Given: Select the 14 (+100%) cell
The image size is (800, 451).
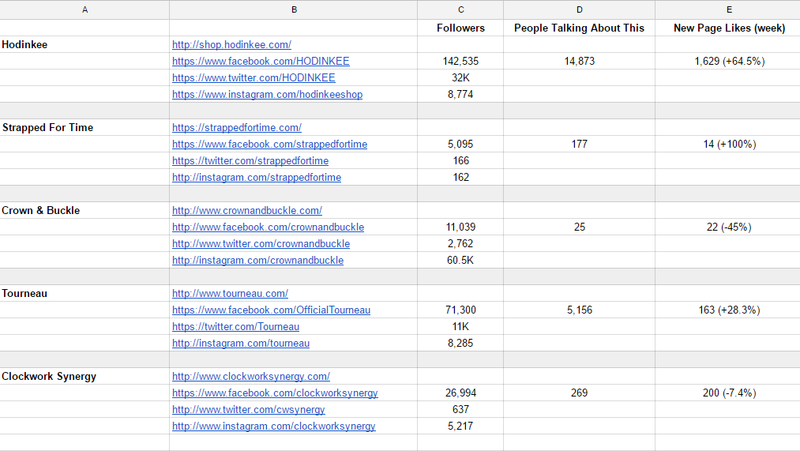Looking at the screenshot, I should tap(729, 144).
